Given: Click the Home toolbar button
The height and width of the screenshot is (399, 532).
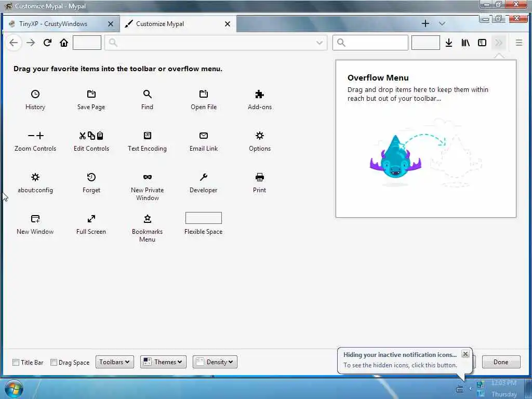Looking at the screenshot, I should point(64,43).
